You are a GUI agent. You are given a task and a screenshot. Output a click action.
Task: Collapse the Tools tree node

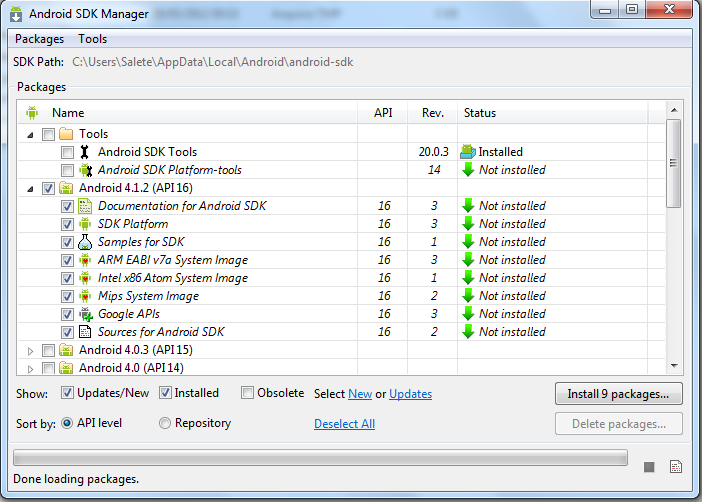click(30, 135)
